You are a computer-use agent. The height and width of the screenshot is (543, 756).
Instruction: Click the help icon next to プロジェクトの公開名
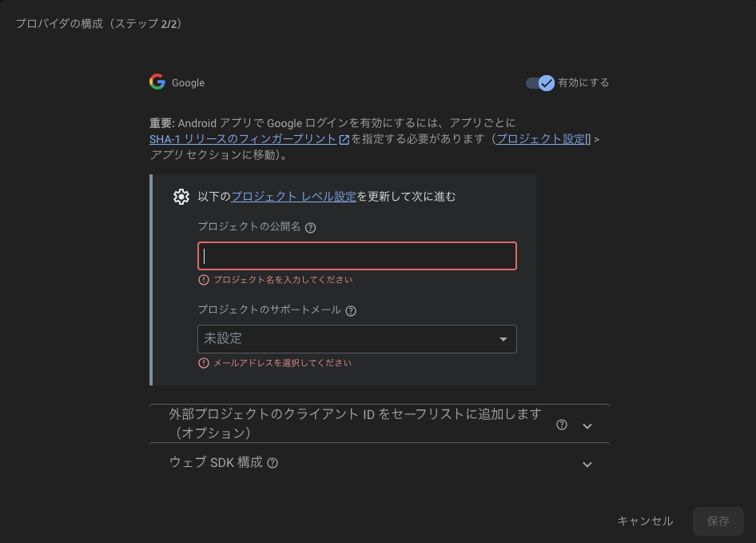point(311,227)
